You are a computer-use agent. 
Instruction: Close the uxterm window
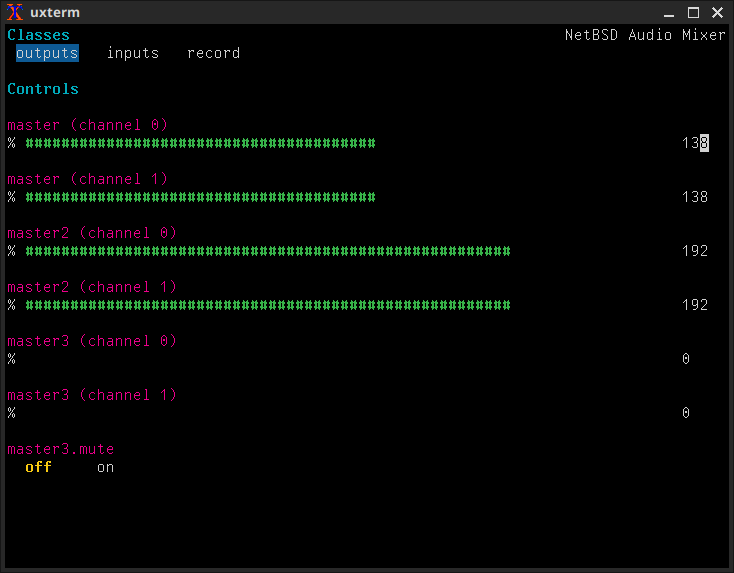(x=718, y=13)
